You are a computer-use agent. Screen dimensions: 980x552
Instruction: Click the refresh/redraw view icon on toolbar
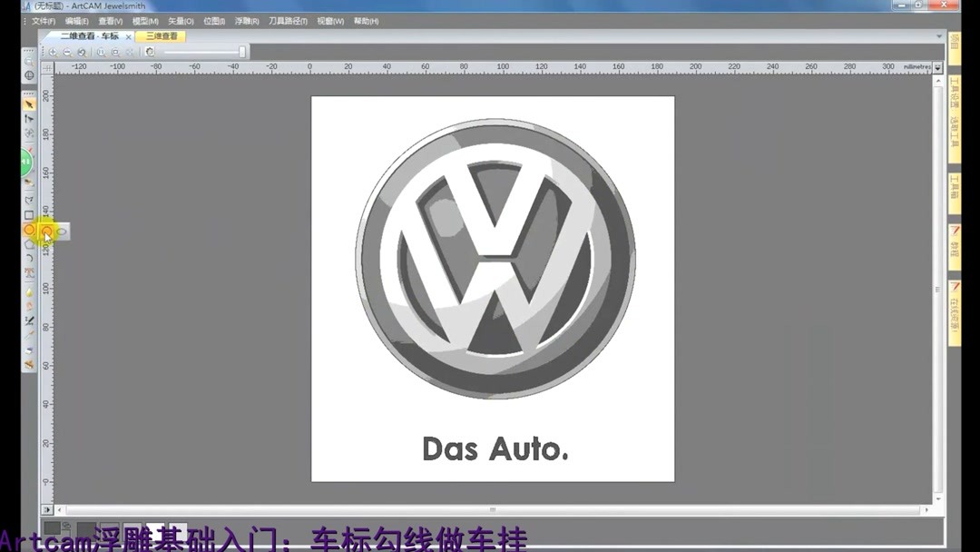tap(149, 52)
